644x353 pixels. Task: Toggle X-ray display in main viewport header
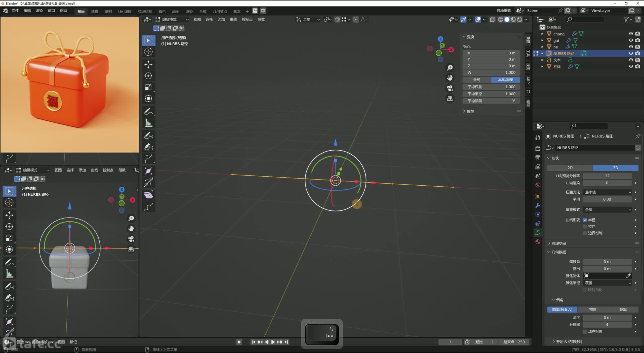pyautogui.click(x=492, y=19)
